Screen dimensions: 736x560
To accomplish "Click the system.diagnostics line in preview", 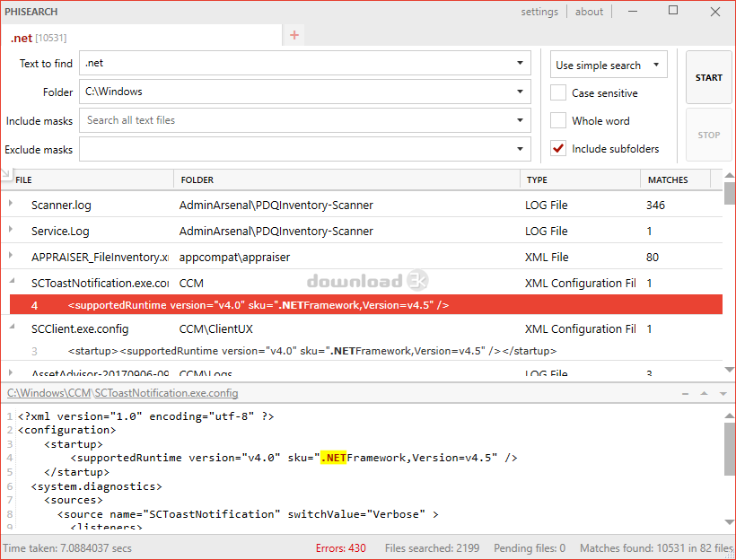I will [97, 486].
